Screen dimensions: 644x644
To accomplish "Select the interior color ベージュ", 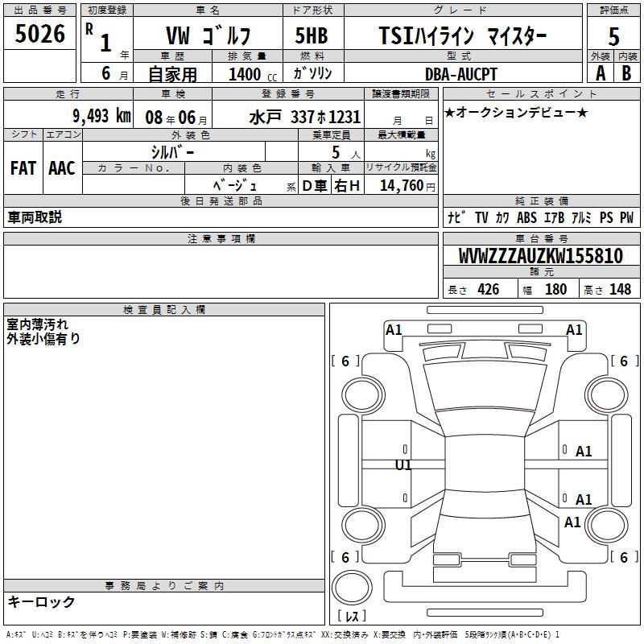I will click(x=235, y=185).
